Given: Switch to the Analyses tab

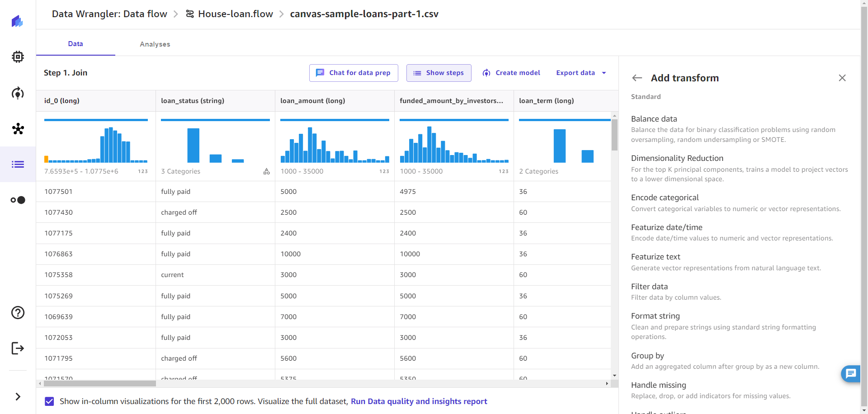Looking at the screenshot, I should [x=155, y=44].
